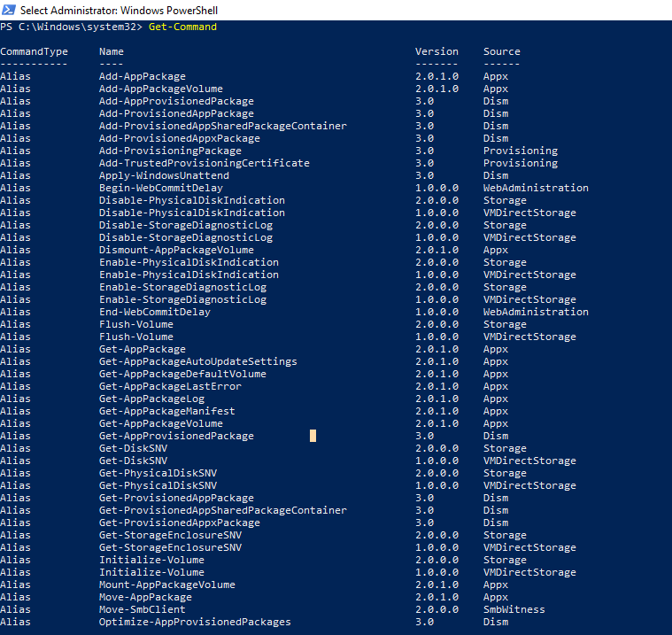Click Get-AppPackageAutoUpdateSettings name

[x=198, y=362]
